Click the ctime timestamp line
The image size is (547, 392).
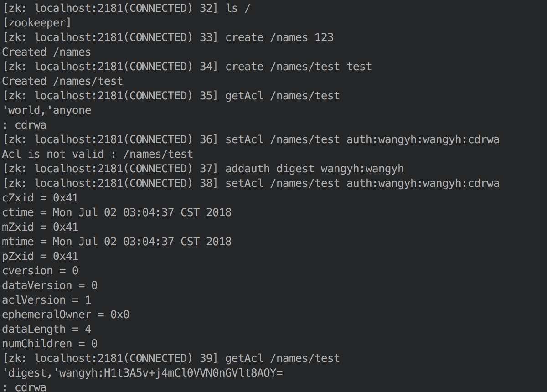click(117, 212)
